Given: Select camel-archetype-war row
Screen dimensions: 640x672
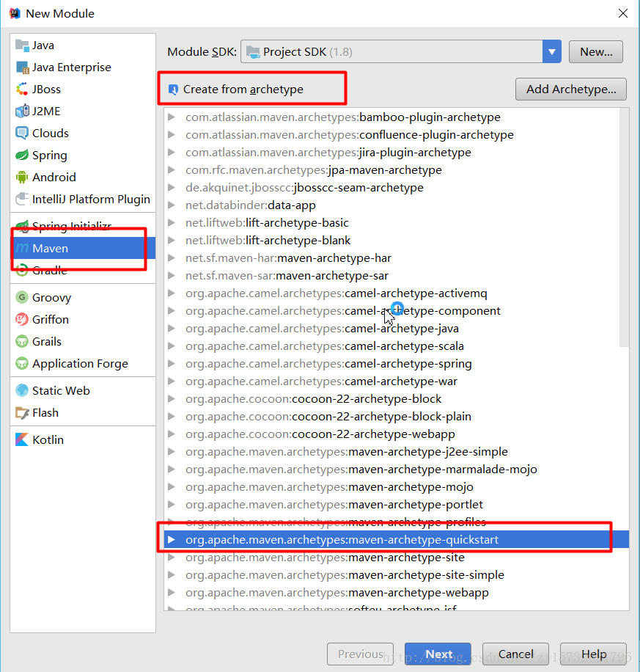Looking at the screenshot, I should click(x=391, y=381).
